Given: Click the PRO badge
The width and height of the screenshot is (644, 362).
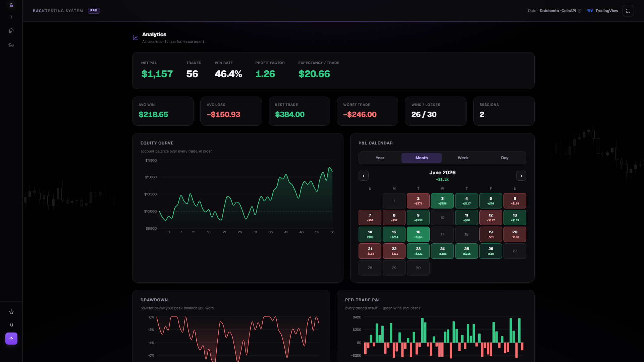Looking at the screenshot, I should 94,10.
